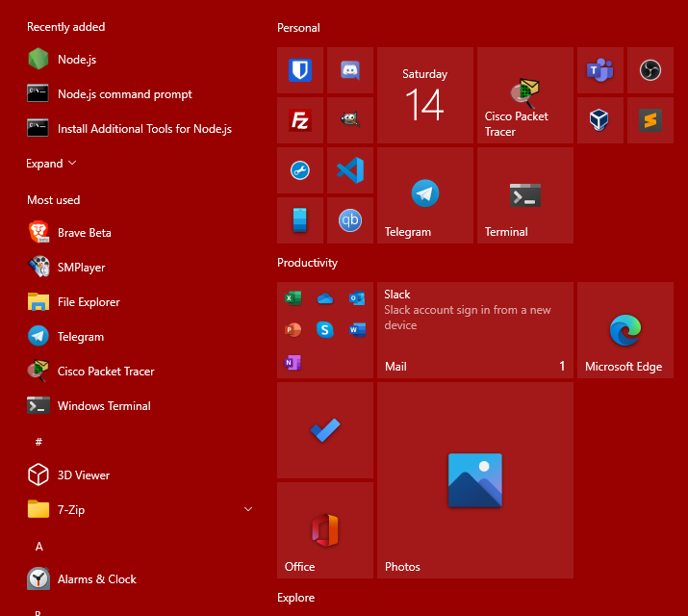Open 3D Viewer from the app list
Screen dimensions: 688x616
click(x=140, y=475)
